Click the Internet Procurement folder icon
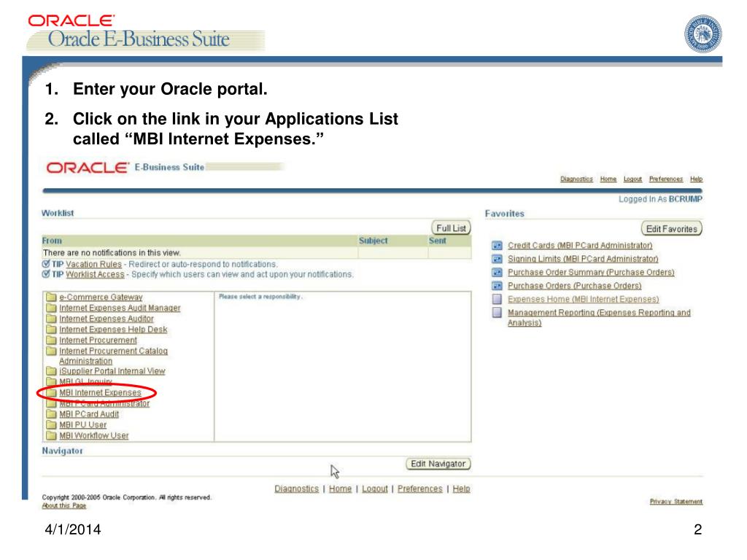This screenshot has height=560, width=747. pos(51,340)
